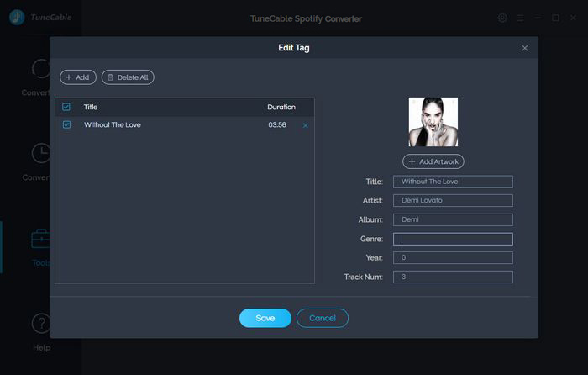
Task: Close the Edit Tag dialog with X
Action: click(525, 48)
